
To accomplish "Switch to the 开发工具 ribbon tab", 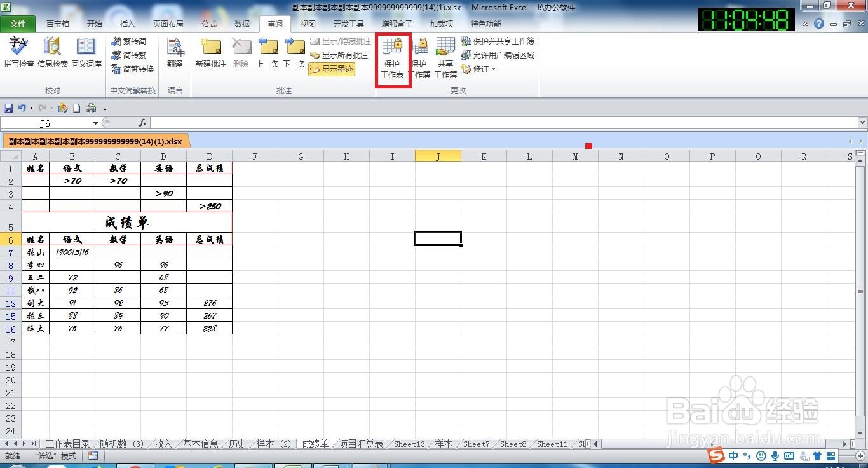I will [349, 24].
